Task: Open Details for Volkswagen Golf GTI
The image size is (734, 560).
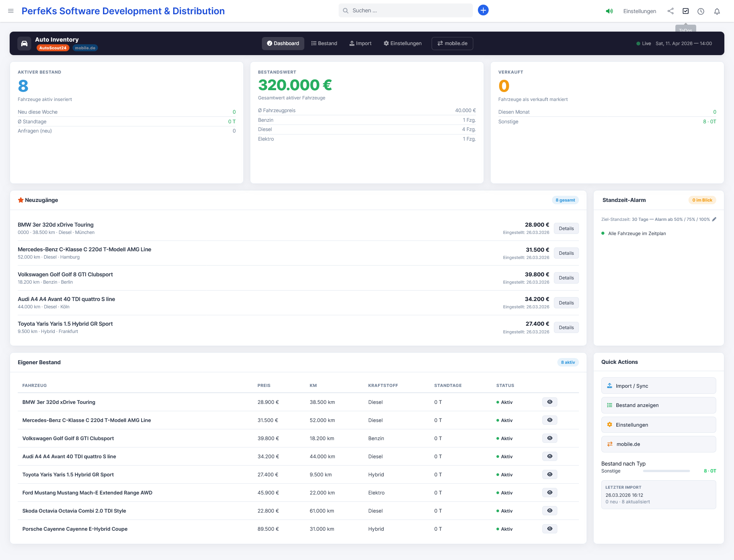Action: [566, 278]
